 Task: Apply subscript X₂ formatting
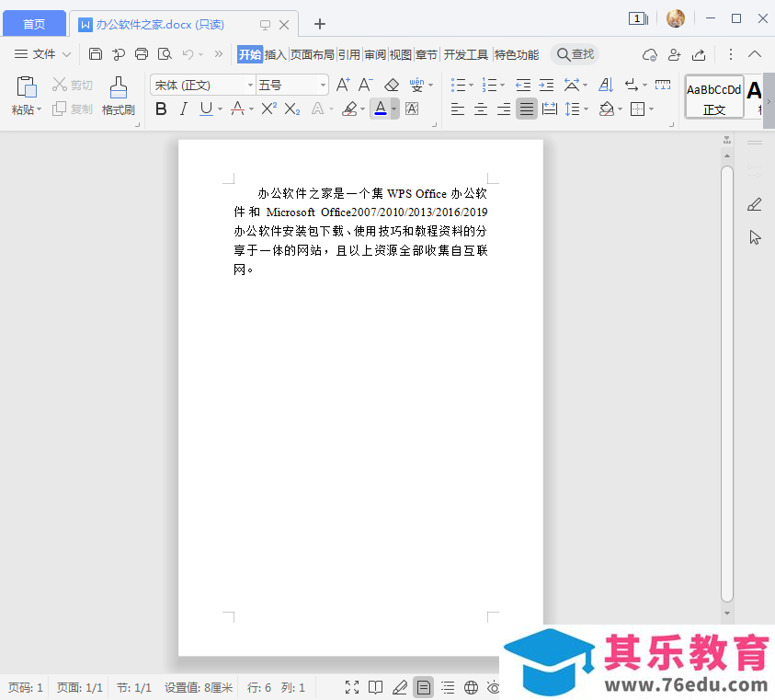pos(292,109)
